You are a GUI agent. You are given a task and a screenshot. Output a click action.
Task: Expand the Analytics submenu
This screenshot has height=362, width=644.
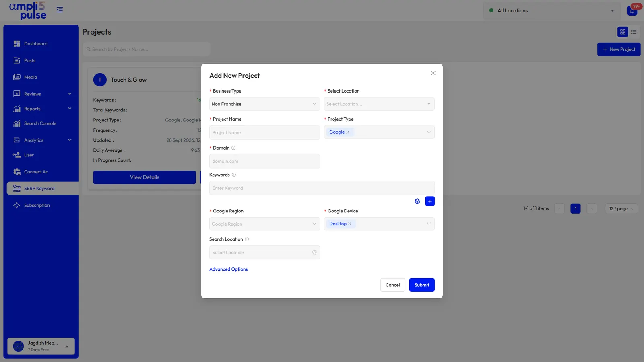[70, 140]
